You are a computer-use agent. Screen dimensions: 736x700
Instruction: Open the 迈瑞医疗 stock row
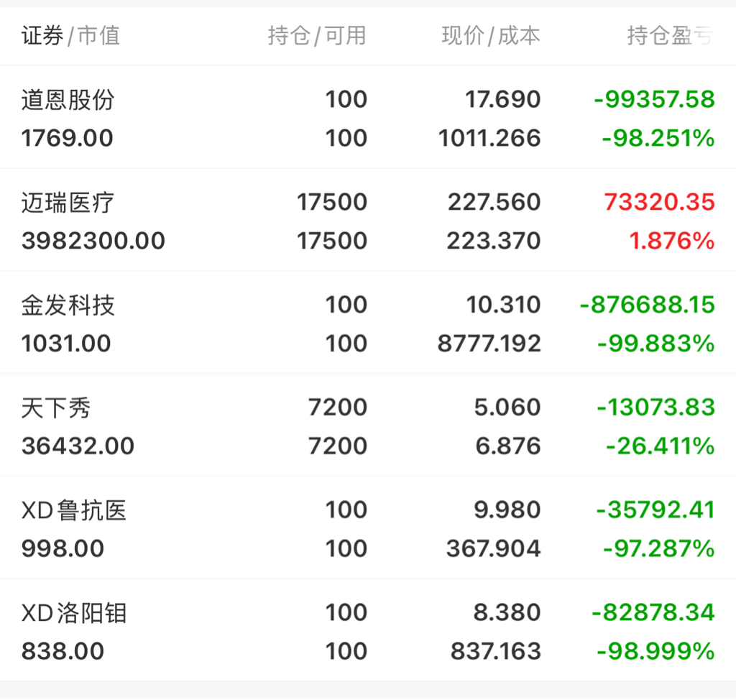pos(368,220)
